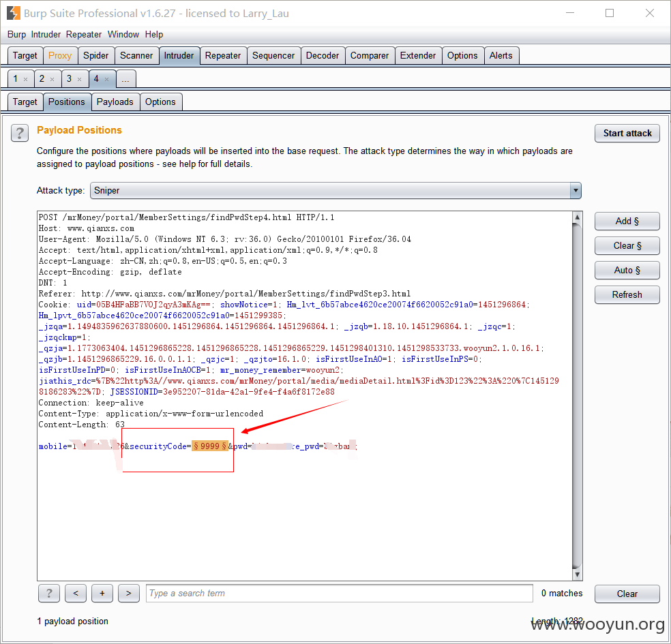Image resolution: width=671 pixels, height=644 pixels.
Task: Open the Burp menu
Action: [16, 34]
